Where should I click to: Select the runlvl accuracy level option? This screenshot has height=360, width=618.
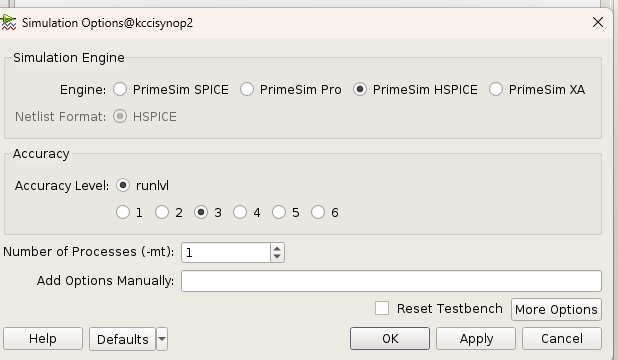point(123,185)
